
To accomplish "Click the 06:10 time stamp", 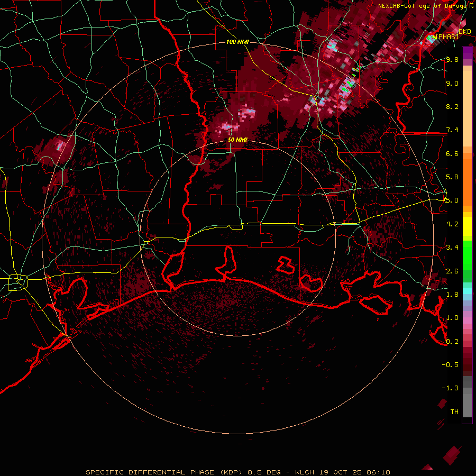I will [x=378, y=472].
